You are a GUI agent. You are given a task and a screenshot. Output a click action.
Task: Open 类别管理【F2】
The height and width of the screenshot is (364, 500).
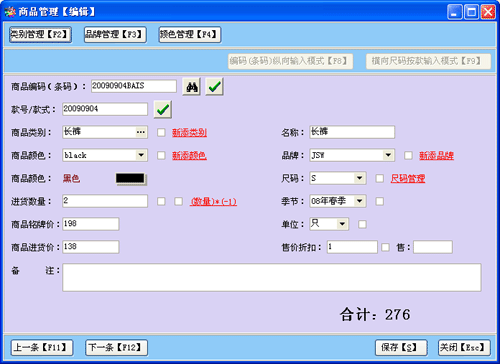tap(40, 34)
